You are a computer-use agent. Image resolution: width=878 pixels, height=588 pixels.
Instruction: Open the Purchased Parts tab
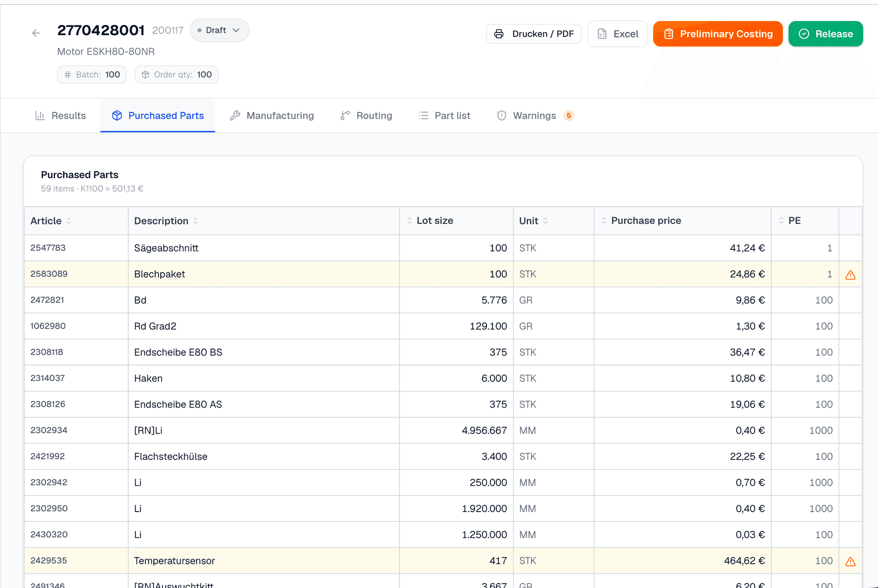click(x=158, y=115)
